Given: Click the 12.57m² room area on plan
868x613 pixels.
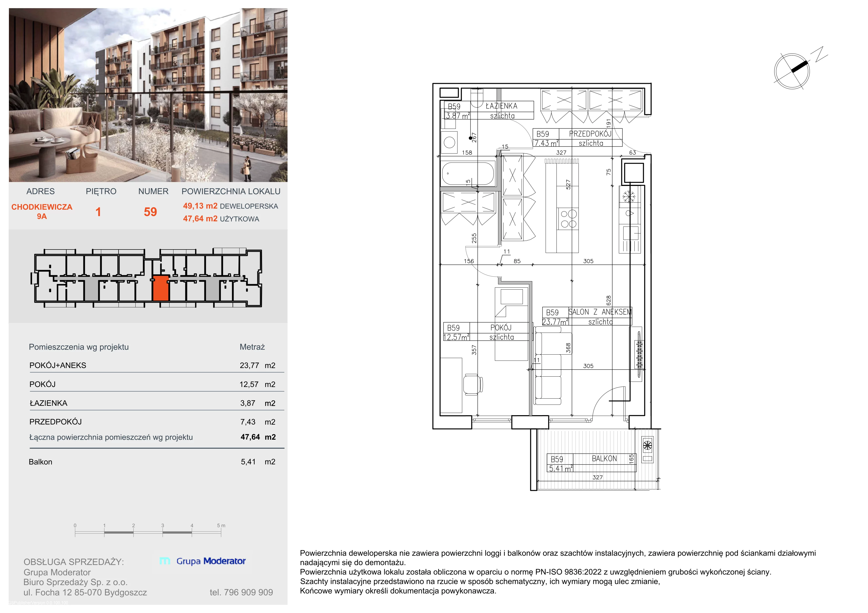Looking at the screenshot, I should (456, 337).
